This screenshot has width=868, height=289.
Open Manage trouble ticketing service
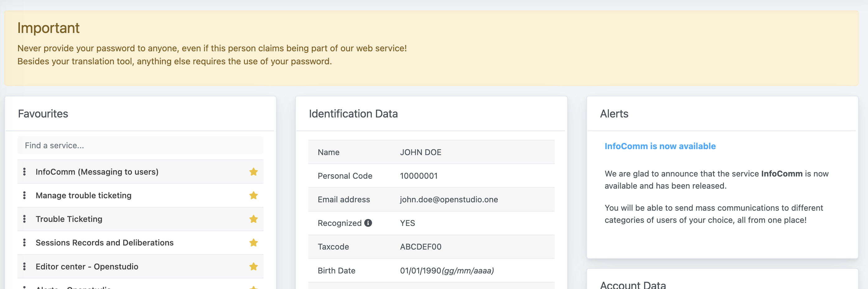coord(84,195)
